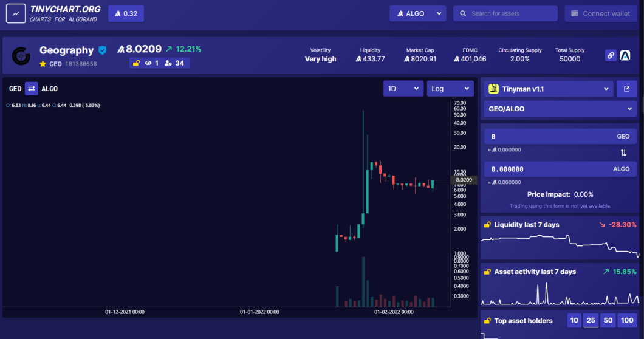Click the Market Cap value 8020.91
644x339 pixels.
click(x=420, y=59)
